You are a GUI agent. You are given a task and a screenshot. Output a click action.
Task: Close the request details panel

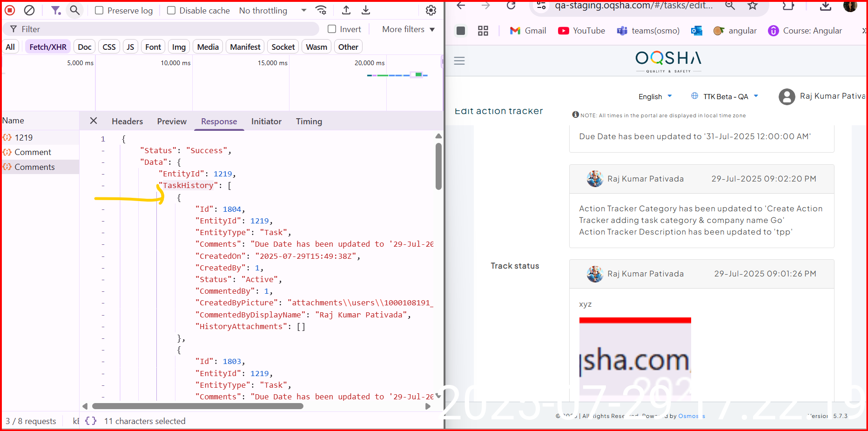(94, 121)
